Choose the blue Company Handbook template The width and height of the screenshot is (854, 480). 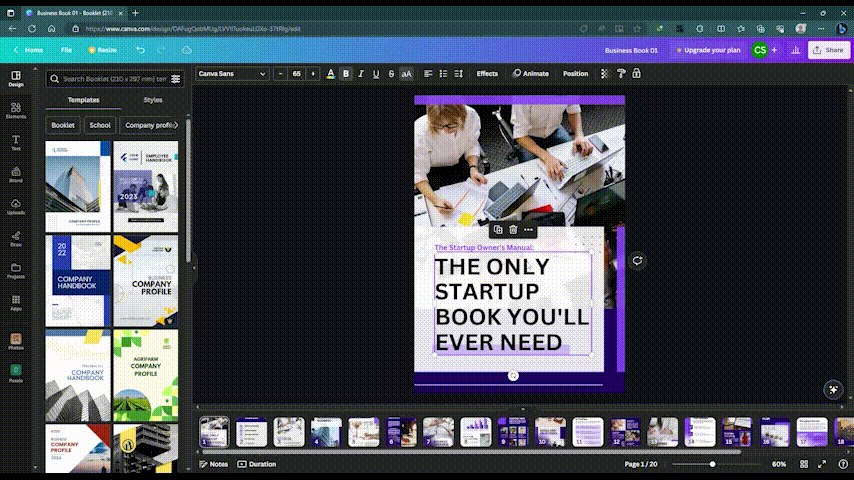coord(78,281)
